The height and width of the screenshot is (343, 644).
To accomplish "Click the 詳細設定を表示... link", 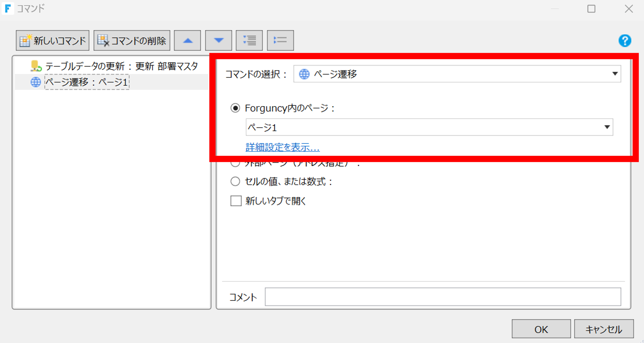I will pyautogui.click(x=283, y=147).
